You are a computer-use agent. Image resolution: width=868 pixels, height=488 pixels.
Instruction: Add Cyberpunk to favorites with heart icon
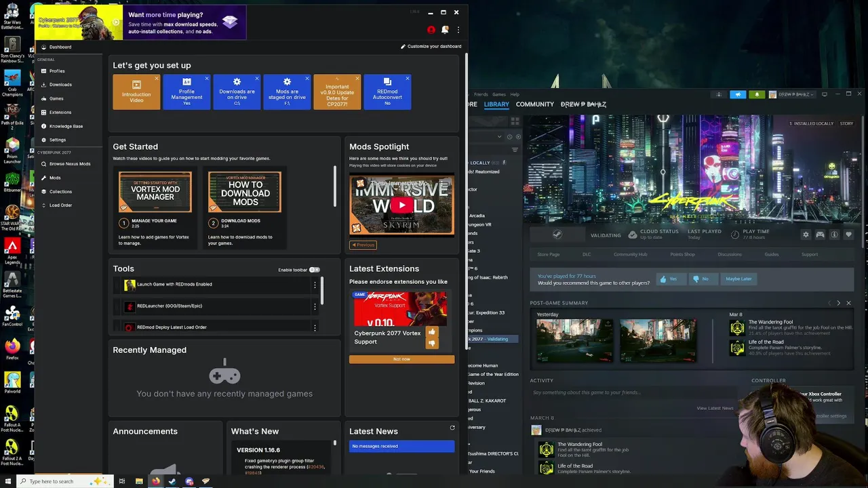848,235
